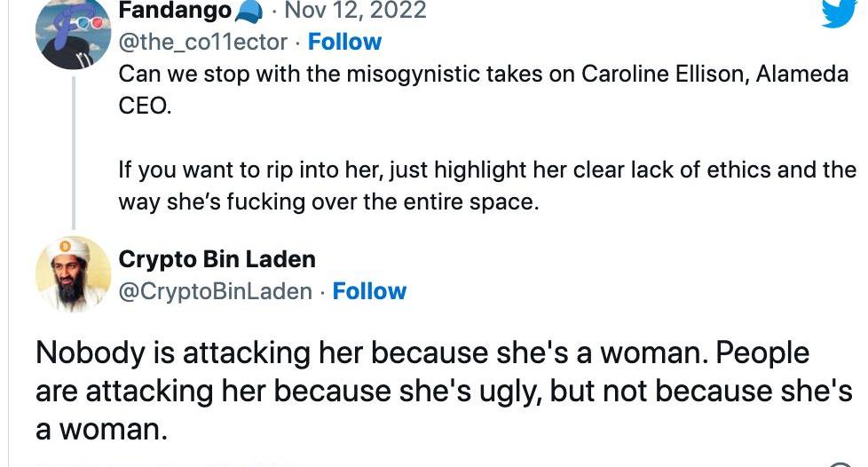Image resolution: width=868 pixels, height=467 pixels.
Task: Click the final words "a woman." in the reply
Action: coord(101,429)
